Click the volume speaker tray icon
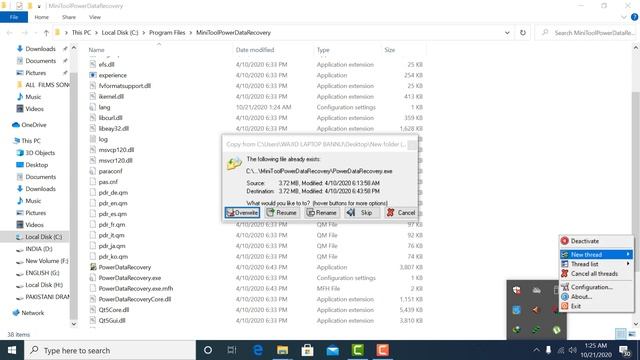The image size is (640, 360). tap(573, 350)
